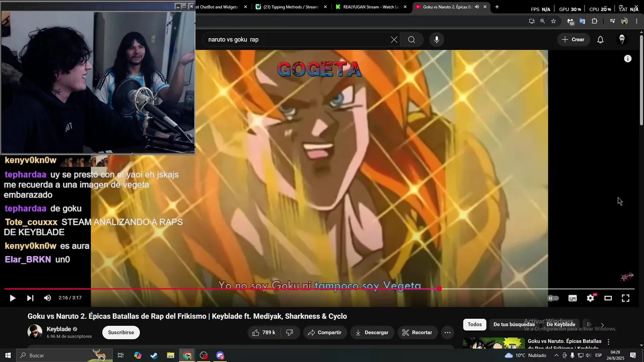Open the Crear create menu

tap(573, 40)
